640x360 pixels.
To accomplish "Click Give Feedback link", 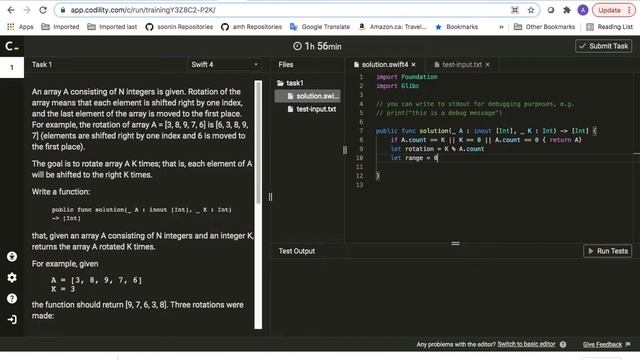I will pyautogui.click(x=602, y=344).
